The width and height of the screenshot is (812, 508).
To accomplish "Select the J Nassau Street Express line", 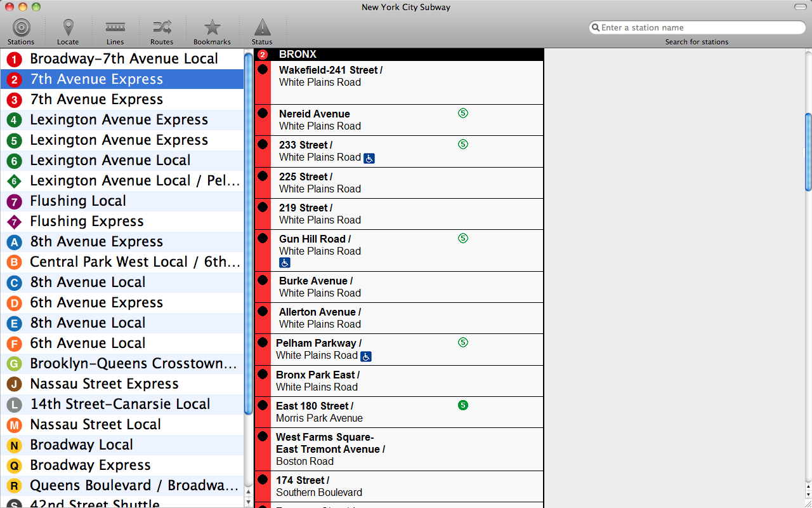I will click(x=122, y=384).
